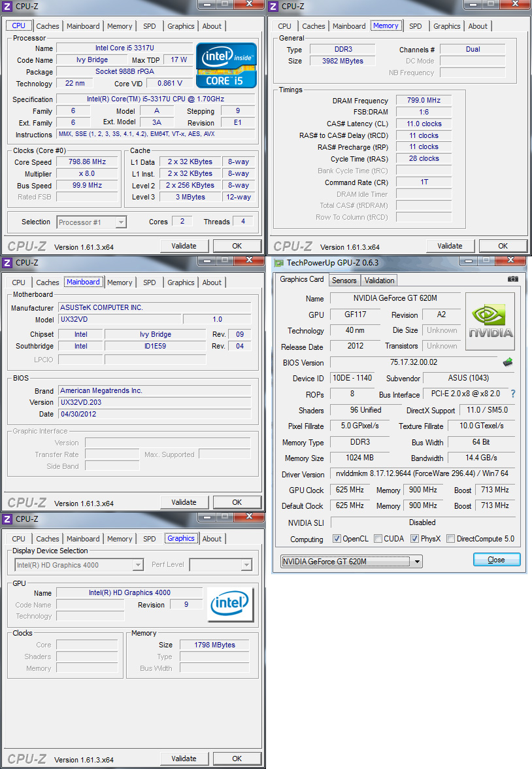Open the Bus Interface question mark help
Image resolution: width=532 pixels, height=769 pixels.
coord(513,394)
